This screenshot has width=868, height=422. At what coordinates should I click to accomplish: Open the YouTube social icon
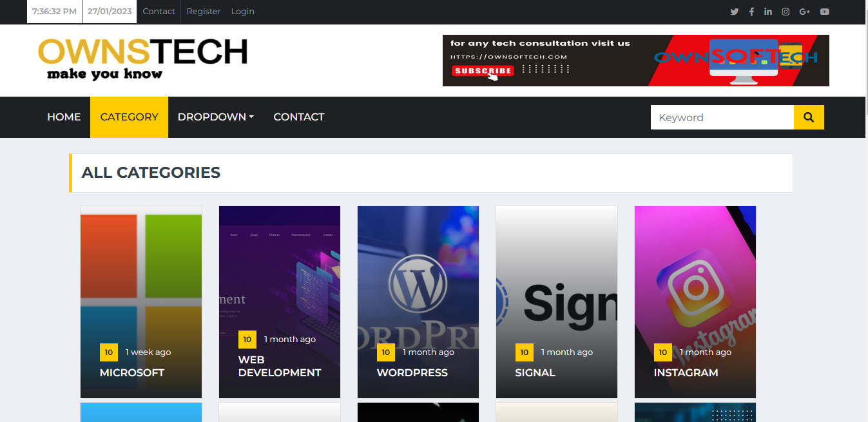[x=825, y=12]
